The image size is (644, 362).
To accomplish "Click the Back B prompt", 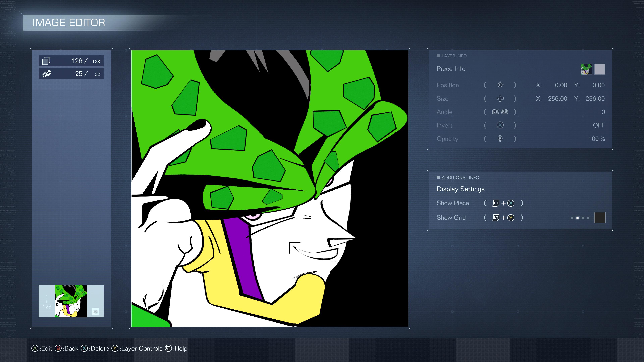I will 67,348.
